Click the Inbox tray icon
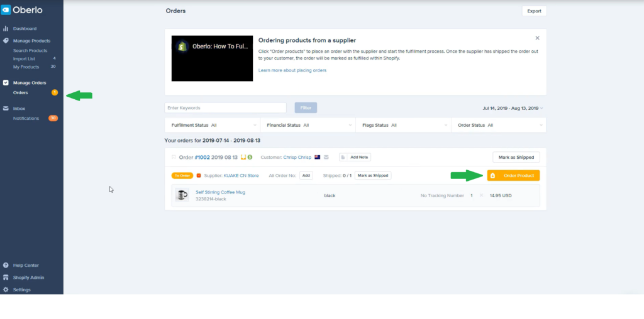 (x=6, y=109)
